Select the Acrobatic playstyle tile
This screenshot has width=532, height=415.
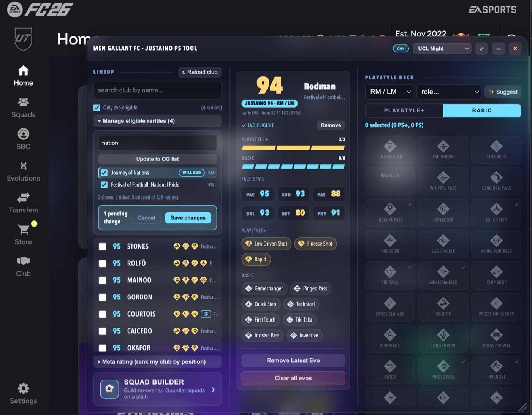click(x=390, y=339)
